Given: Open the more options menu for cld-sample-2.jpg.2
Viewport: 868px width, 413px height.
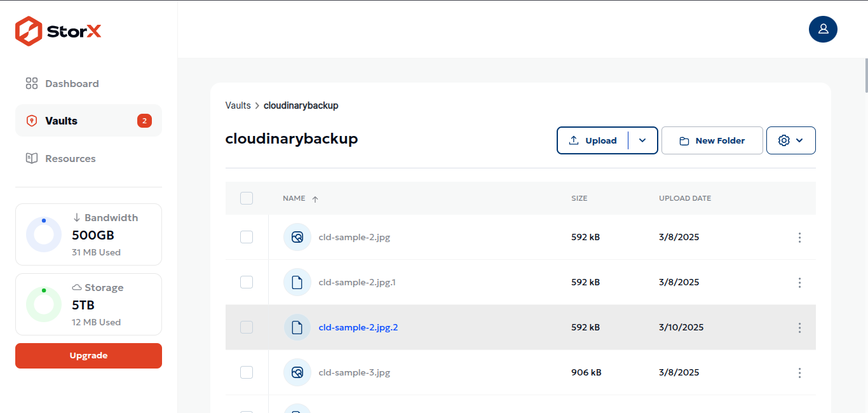Looking at the screenshot, I should click(799, 328).
